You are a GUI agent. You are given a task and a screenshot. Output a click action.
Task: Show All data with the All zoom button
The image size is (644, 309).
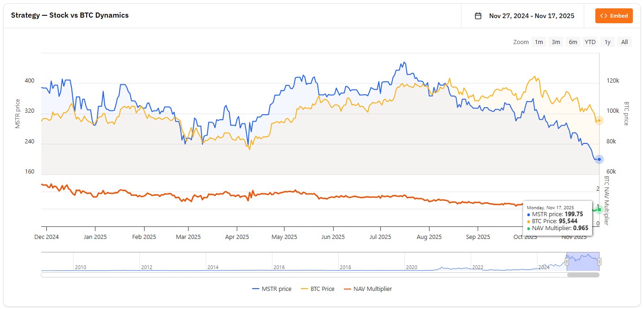(625, 42)
